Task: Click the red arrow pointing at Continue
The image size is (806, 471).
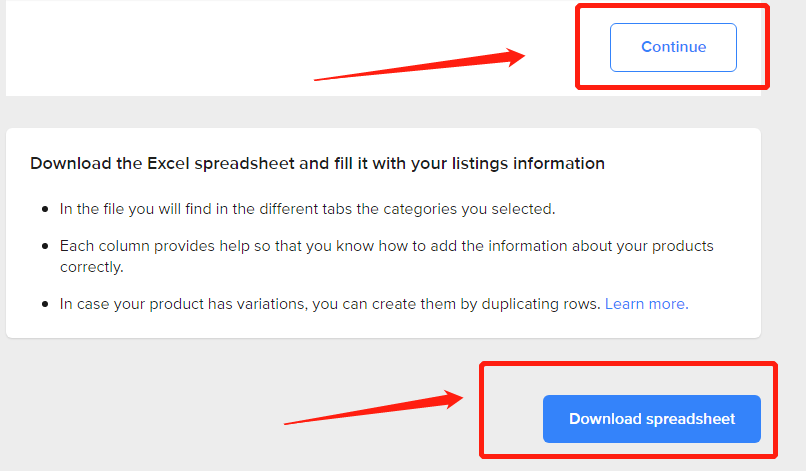Action: pyautogui.click(x=419, y=64)
